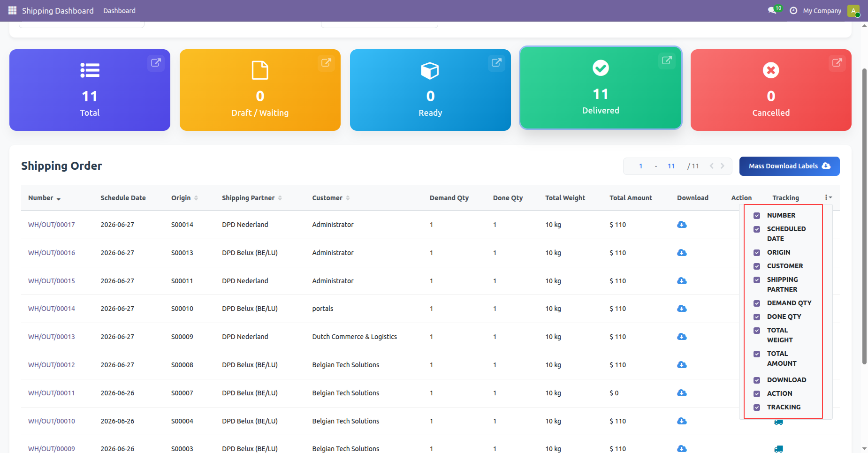
Task: Open external link on Delivered card
Action: click(x=667, y=60)
